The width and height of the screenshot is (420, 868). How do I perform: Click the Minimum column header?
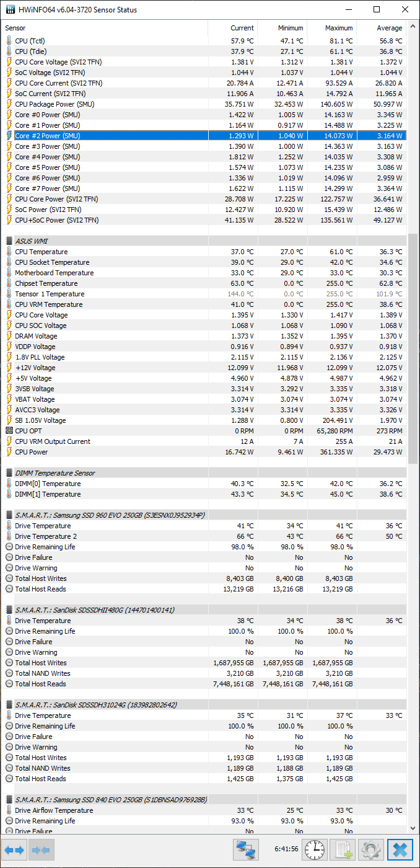(282, 28)
